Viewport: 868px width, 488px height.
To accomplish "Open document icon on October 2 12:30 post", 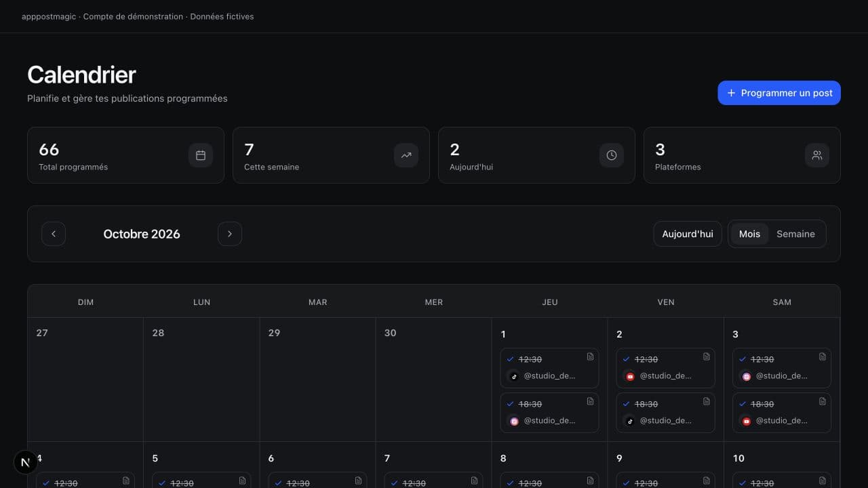I will [x=706, y=357].
